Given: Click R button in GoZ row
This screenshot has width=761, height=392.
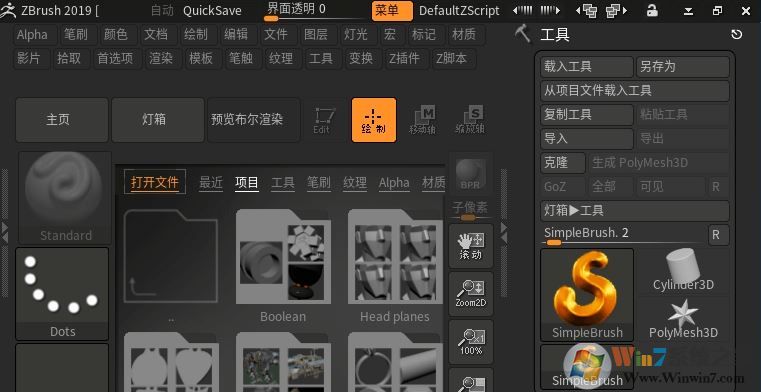Looking at the screenshot, I should (715, 187).
